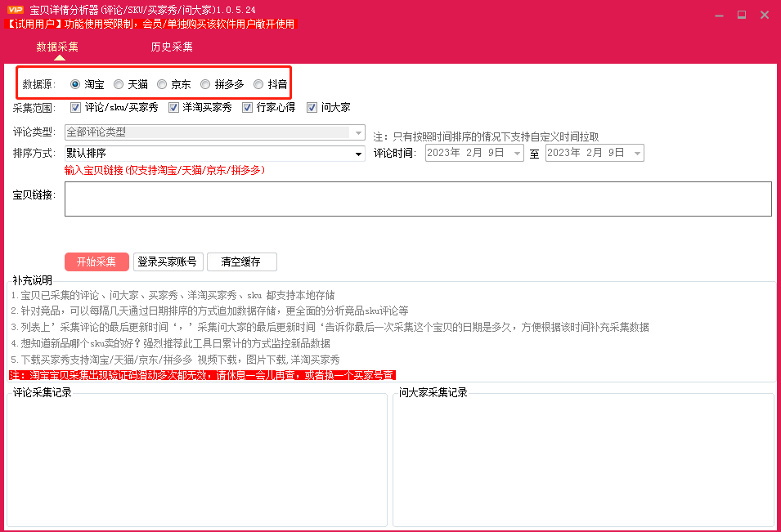Select 淘宝 as the data source
The height and width of the screenshot is (532, 781).
tap(75, 84)
